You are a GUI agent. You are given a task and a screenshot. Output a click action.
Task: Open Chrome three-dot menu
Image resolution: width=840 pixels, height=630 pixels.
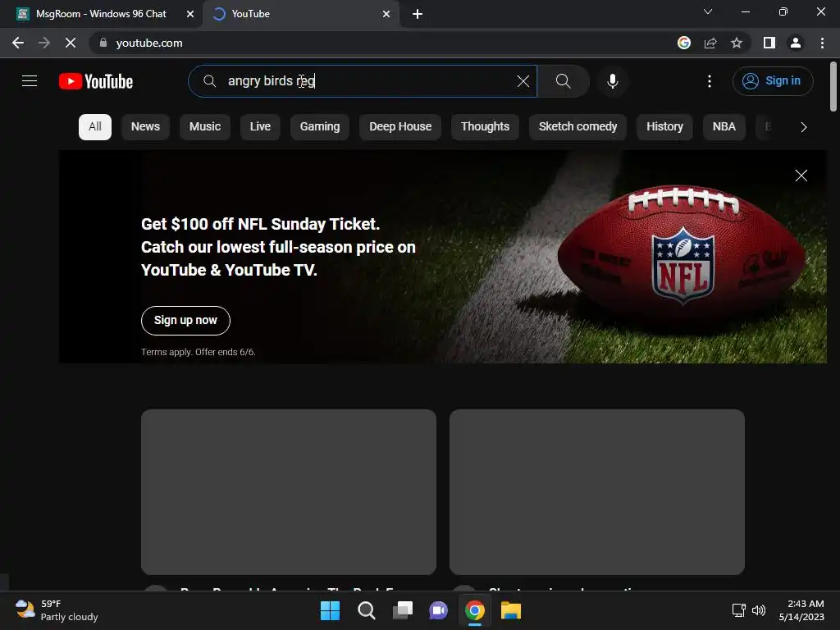(x=822, y=43)
